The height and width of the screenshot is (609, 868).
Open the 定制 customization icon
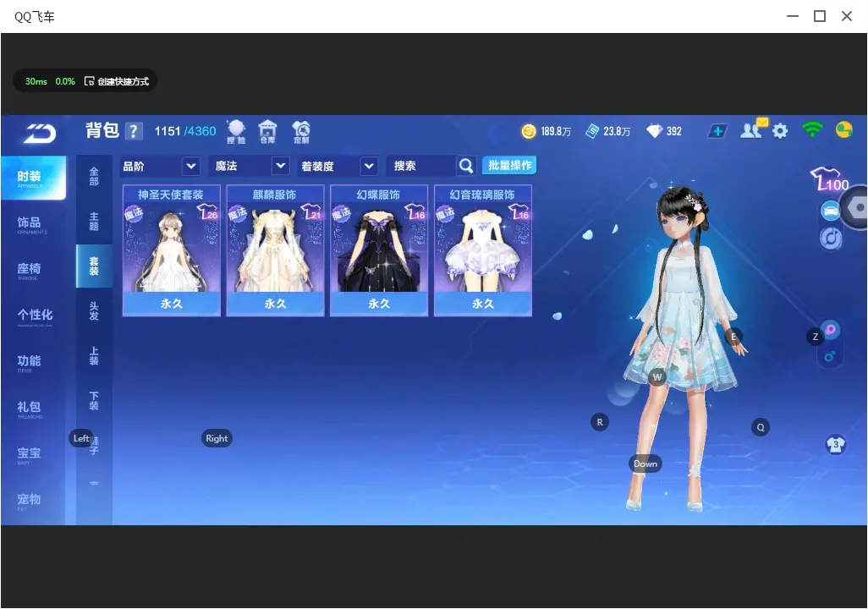pos(301,132)
